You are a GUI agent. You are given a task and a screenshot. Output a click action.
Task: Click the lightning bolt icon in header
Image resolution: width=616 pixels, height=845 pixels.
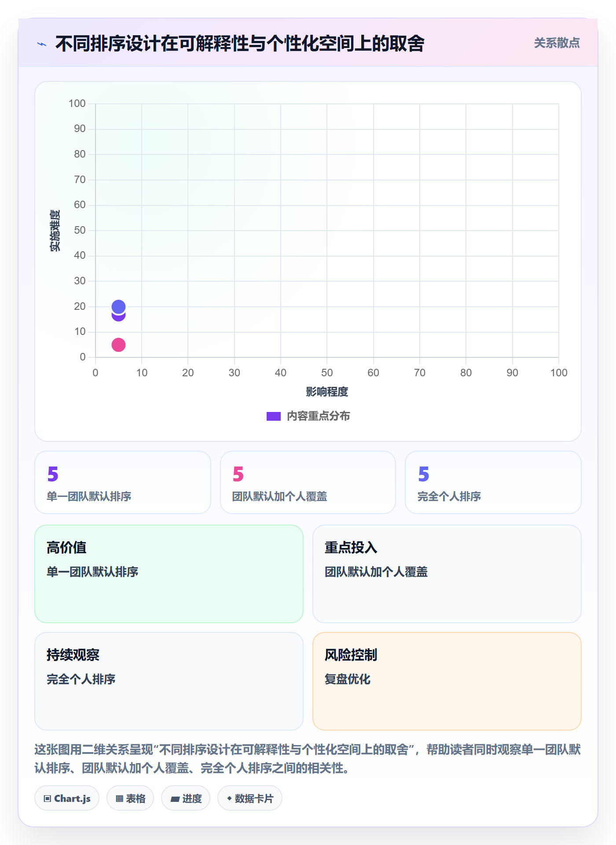point(42,44)
